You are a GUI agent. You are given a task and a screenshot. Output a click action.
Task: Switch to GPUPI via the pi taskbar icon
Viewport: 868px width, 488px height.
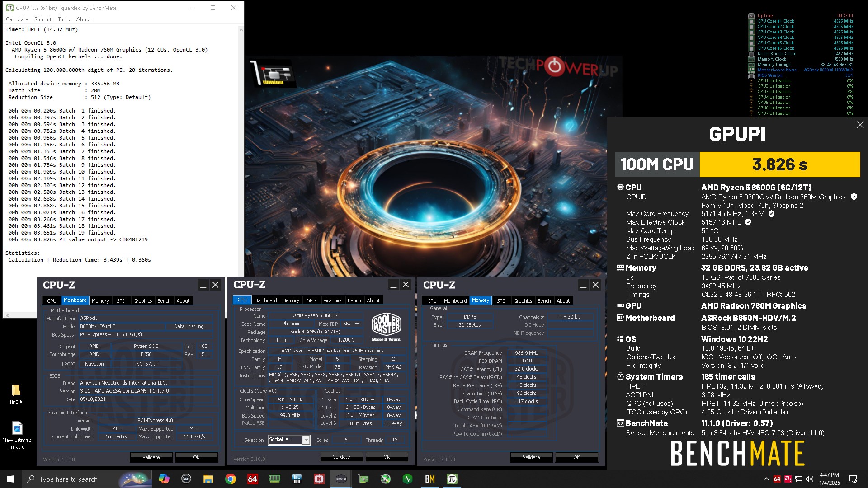pyautogui.click(x=452, y=479)
